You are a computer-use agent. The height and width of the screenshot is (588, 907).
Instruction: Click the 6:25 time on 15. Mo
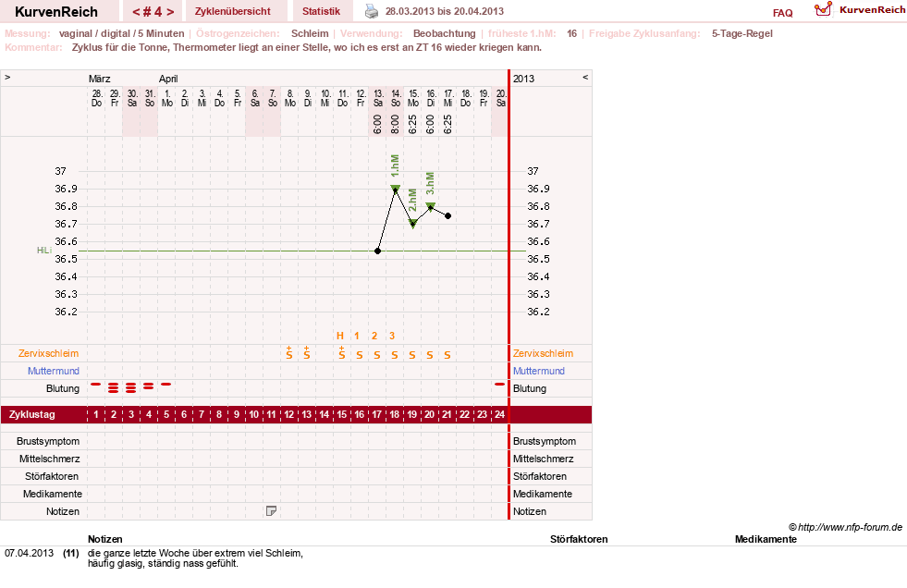[412, 124]
